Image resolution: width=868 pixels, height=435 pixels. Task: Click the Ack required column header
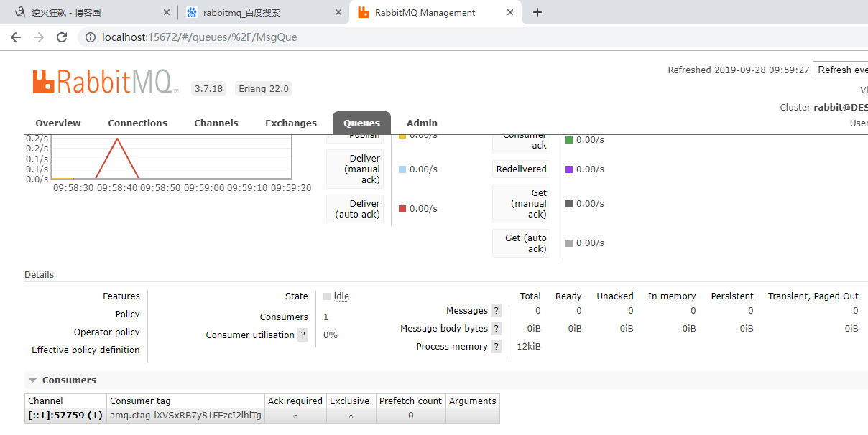click(x=295, y=401)
